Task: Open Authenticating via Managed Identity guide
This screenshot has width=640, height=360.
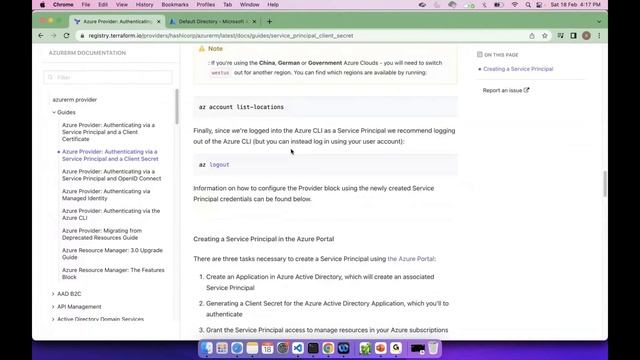Action: point(106,195)
